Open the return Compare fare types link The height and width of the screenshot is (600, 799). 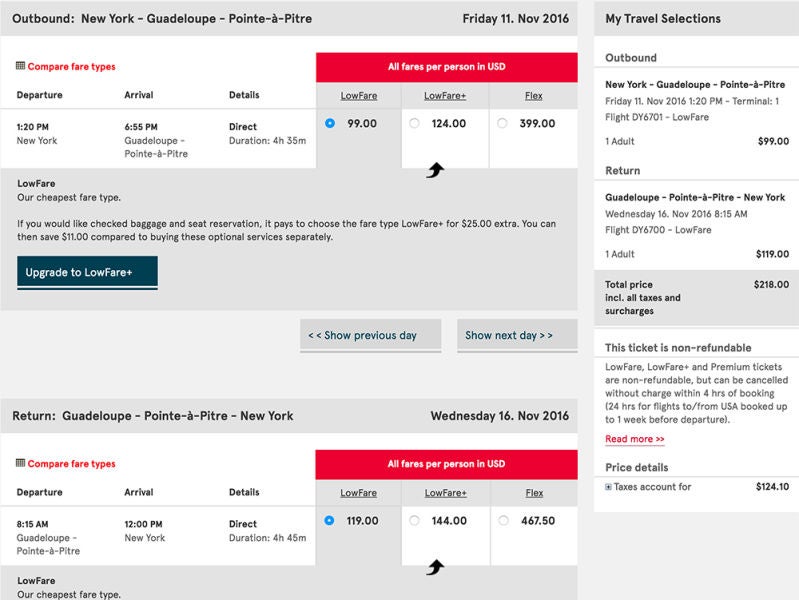click(x=71, y=463)
